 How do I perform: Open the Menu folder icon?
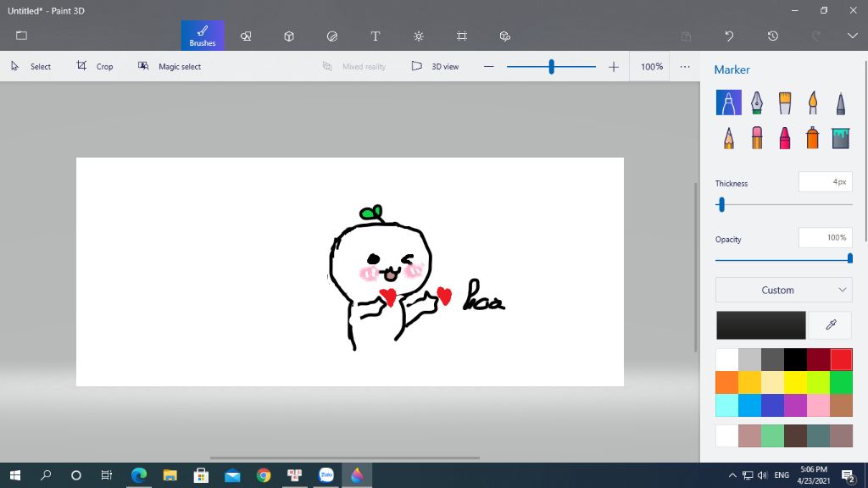pos(21,36)
